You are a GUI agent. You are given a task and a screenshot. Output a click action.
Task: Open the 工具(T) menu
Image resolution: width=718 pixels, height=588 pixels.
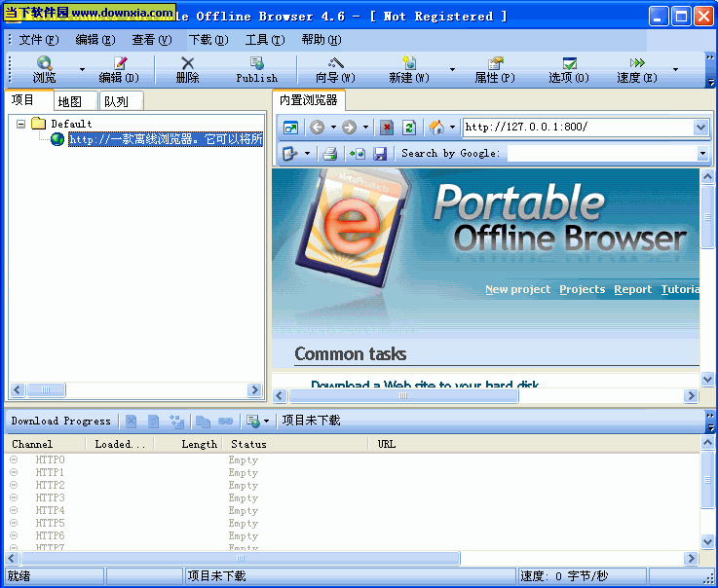point(265,40)
